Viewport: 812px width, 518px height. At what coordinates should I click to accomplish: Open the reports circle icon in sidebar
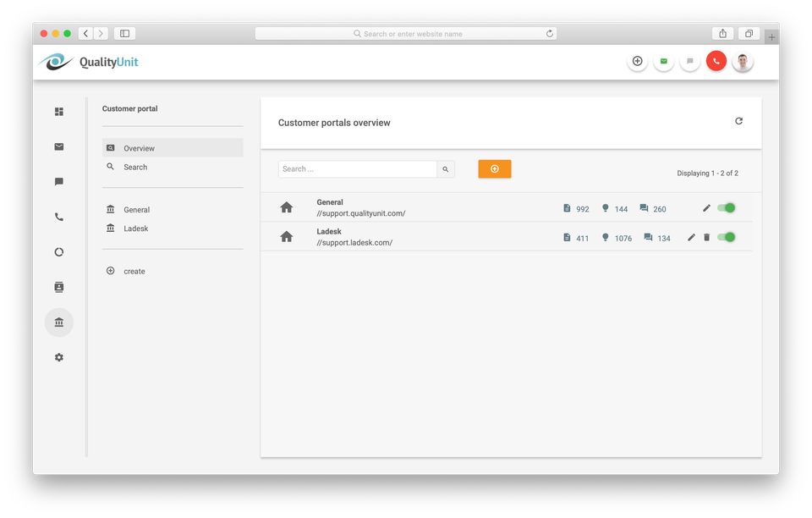point(59,252)
